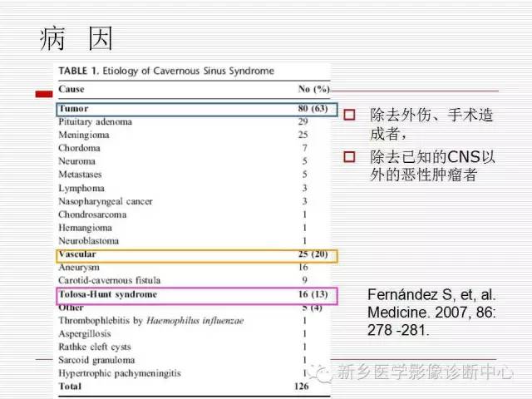The image size is (532, 399).
Task: Select 'Nasopharyngeal cancer' text
Action: point(106,201)
